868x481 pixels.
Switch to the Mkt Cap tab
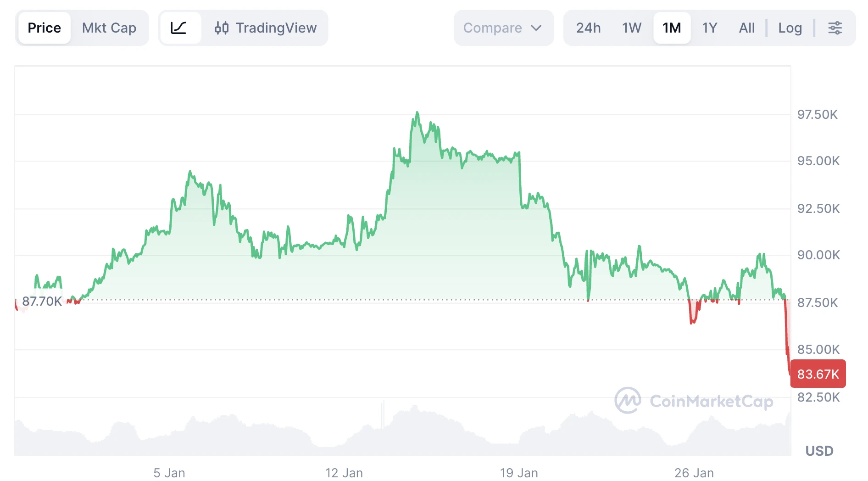109,28
